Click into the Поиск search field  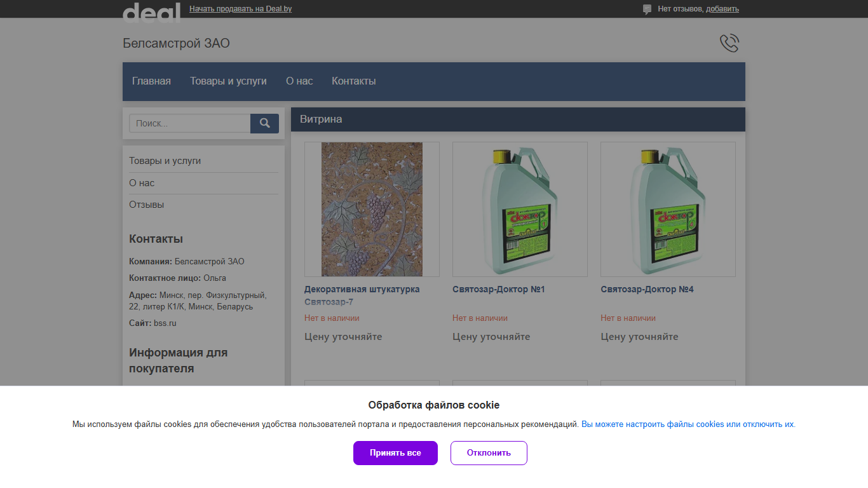pyautogui.click(x=190, y=123)
